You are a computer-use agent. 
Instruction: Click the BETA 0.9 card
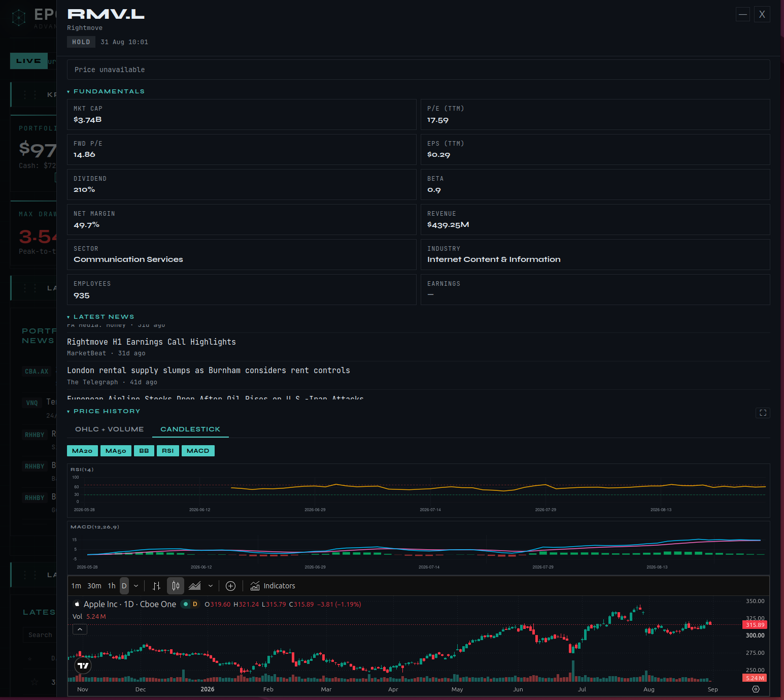[x=595, y=185]
